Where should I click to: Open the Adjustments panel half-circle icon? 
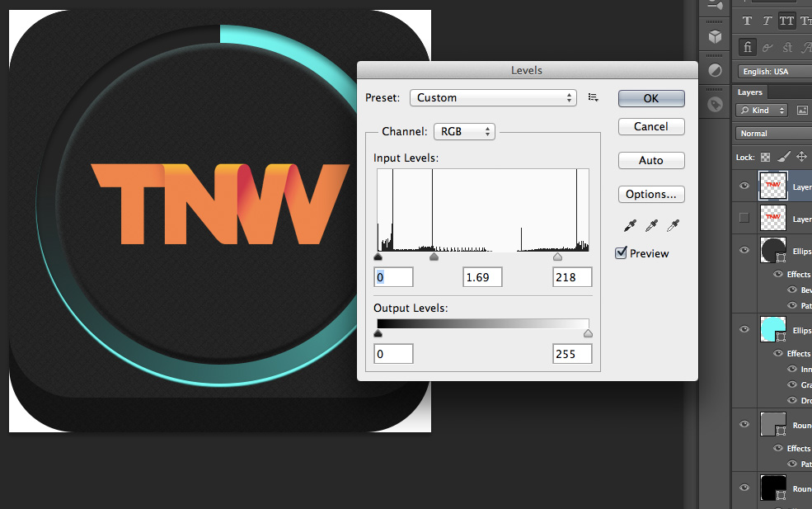(x=716, y=70)
